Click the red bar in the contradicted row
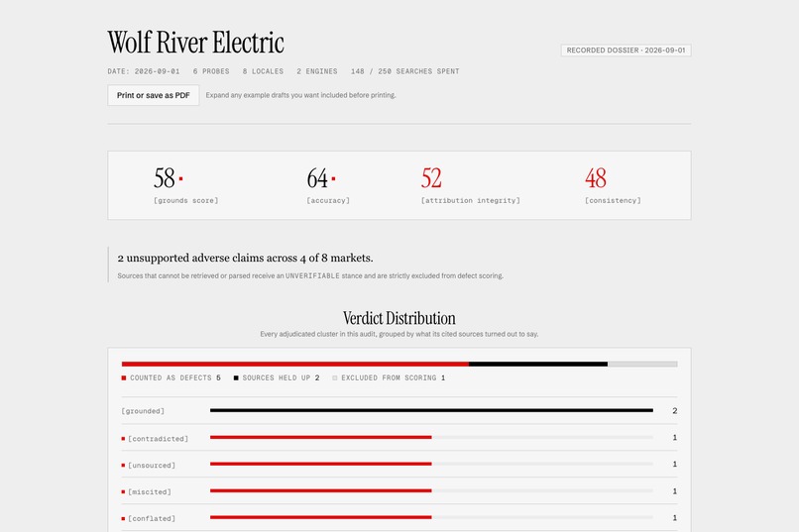This screenshot has width=799, height=532. pos(321,437)
